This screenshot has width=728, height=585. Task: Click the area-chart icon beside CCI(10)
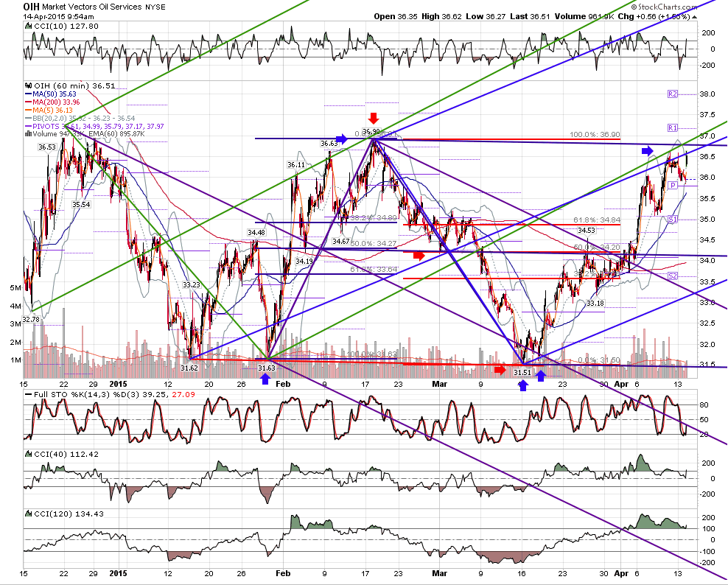click(27, 27)
